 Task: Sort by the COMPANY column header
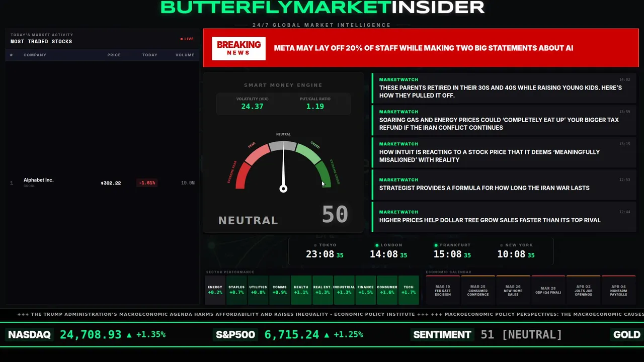point(35,55)
